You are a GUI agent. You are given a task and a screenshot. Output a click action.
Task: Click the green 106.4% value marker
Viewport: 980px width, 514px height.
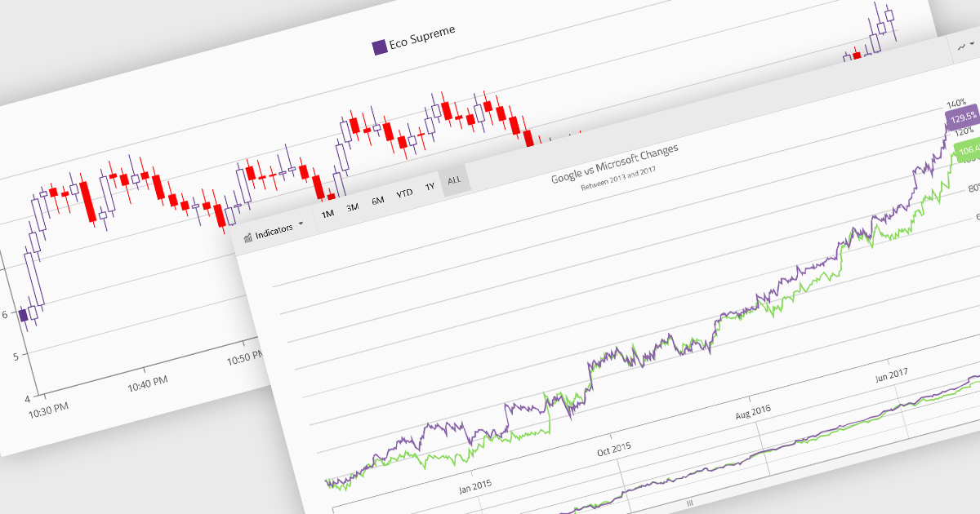(966, 151)
